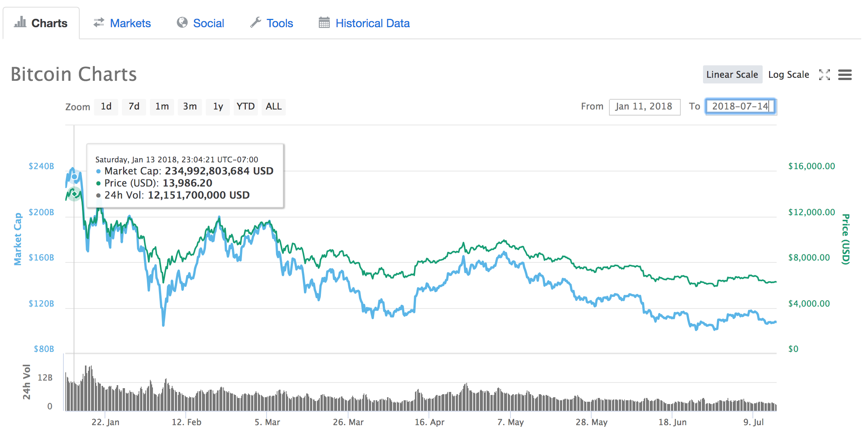
Task: Click the 12. Feb date label
Action: point(187,422)
